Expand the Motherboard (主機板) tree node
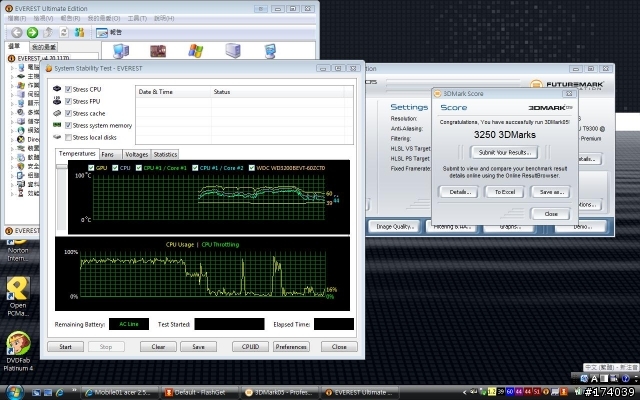This screenshot has height=400, width=640. coord(12,76)
